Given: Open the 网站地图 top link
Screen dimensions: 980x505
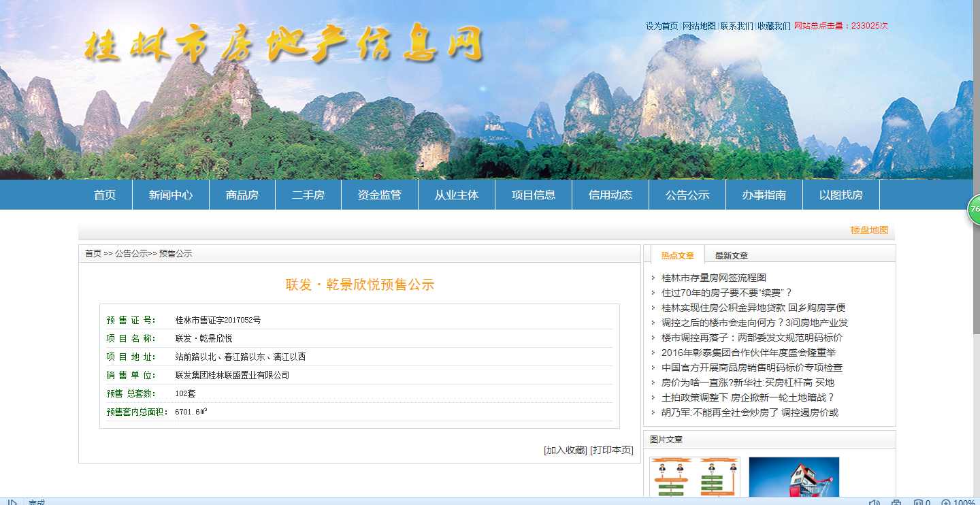Looking at the screenshot, I should (699, 26).
